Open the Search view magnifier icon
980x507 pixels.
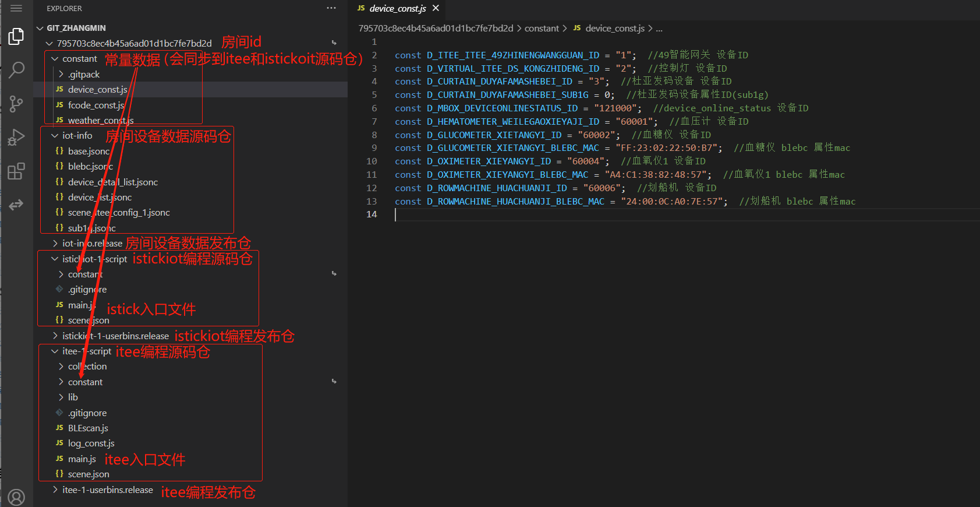(x=16, y=70)
